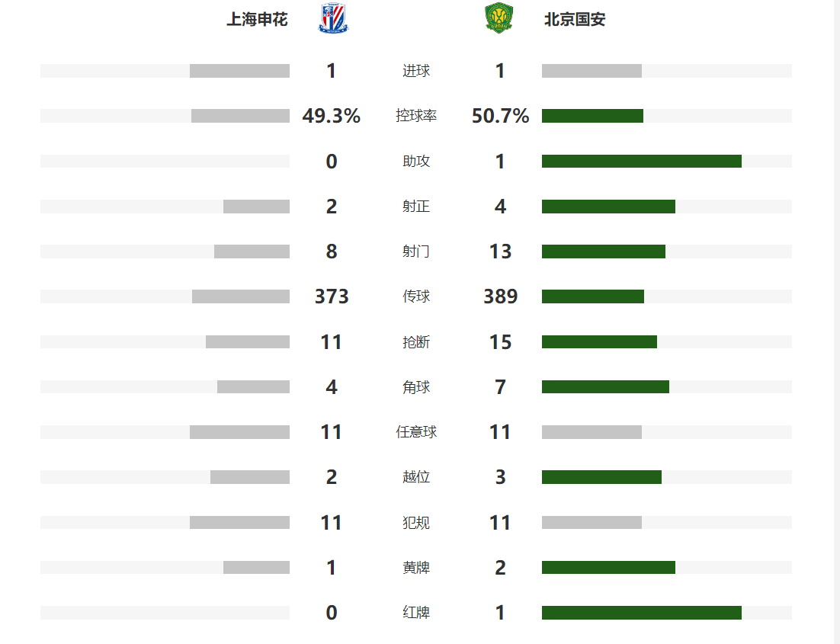Click the green yellow-card bar for Guoan
Image resolution: width=840 pixels, height=644 pixels.
click(608, 567)
